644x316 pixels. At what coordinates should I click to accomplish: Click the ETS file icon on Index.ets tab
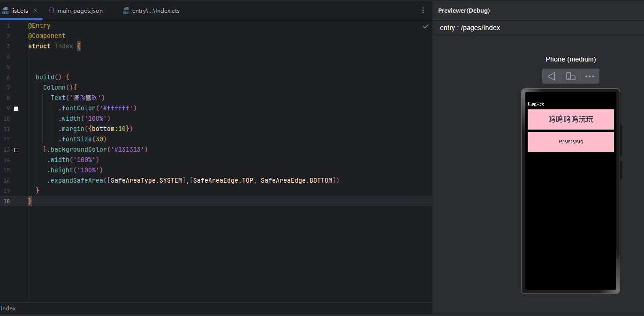126,10
